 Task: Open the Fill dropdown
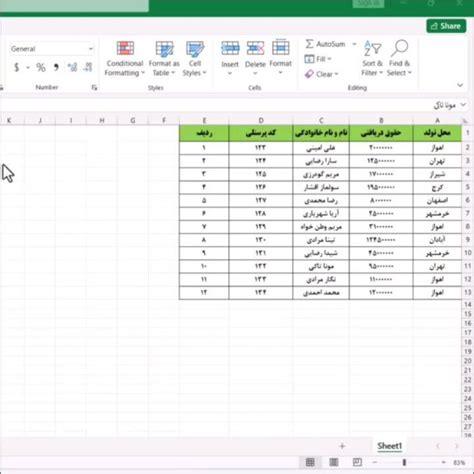(318, 59)
